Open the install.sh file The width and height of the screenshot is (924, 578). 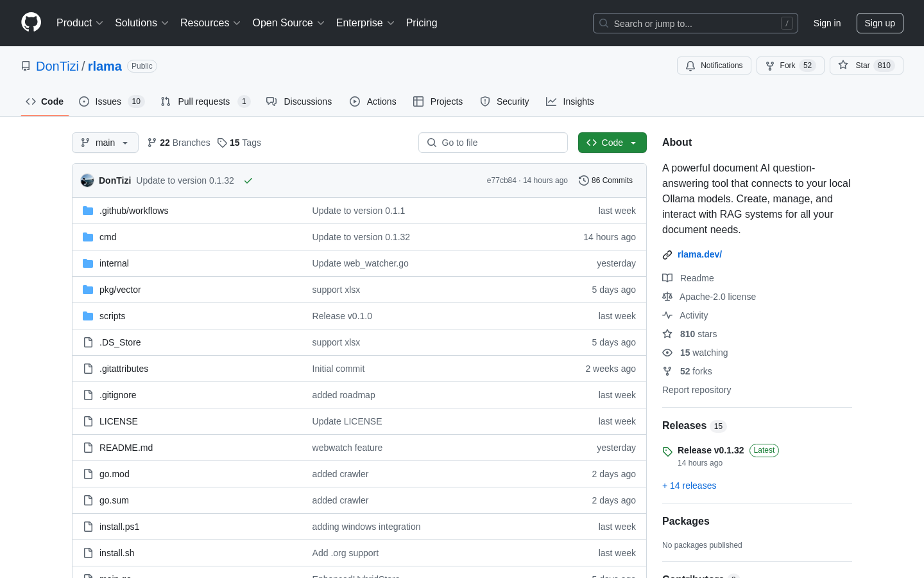coord(117,553)
